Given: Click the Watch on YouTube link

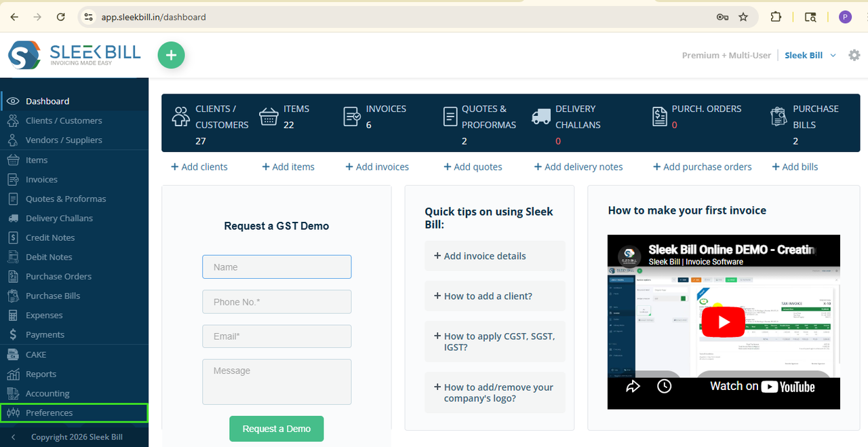Looking at the screenshot, I should (x=762, y=387).
